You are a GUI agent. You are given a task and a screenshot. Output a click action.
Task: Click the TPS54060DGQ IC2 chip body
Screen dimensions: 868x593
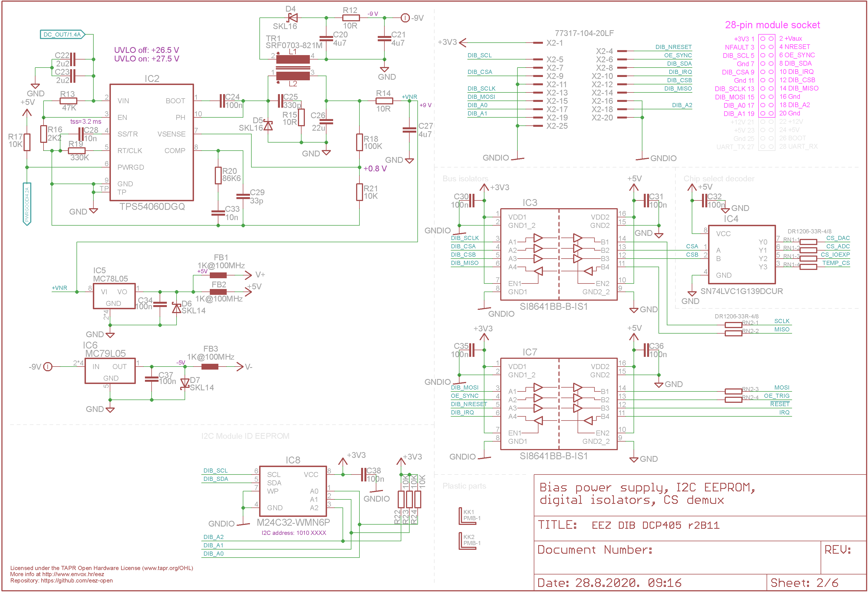coord(152,142)
